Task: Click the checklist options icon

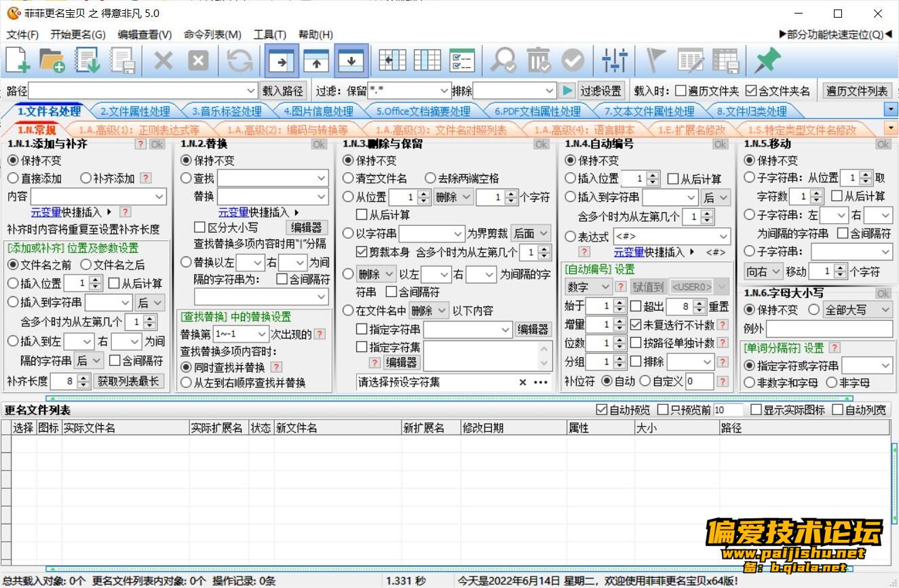Action: pyautogui.click(x=462, y=61)
